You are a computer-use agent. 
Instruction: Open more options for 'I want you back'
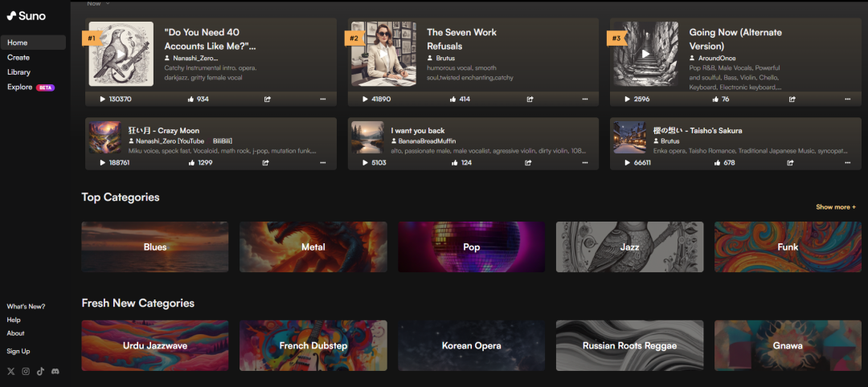[x=585, y=163]
